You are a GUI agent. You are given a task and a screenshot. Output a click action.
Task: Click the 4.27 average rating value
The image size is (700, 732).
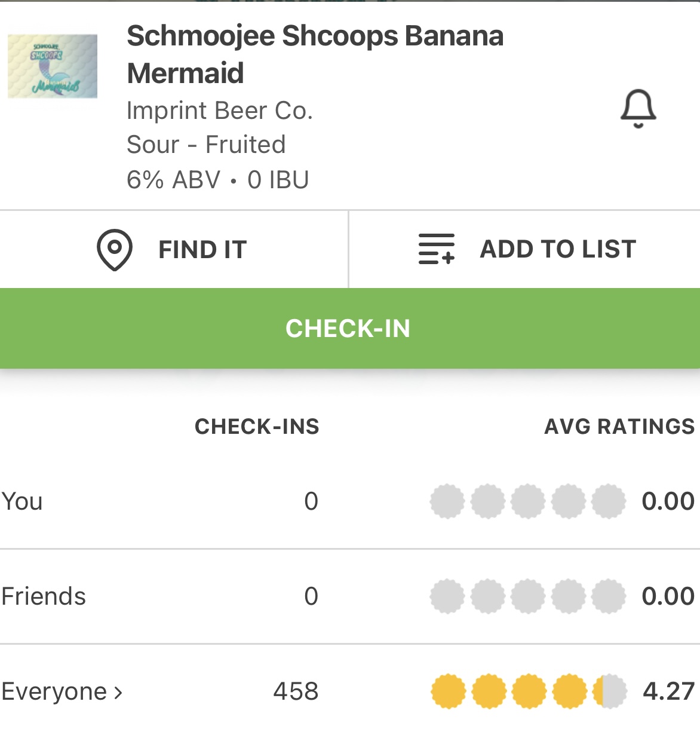pos(668,691)
